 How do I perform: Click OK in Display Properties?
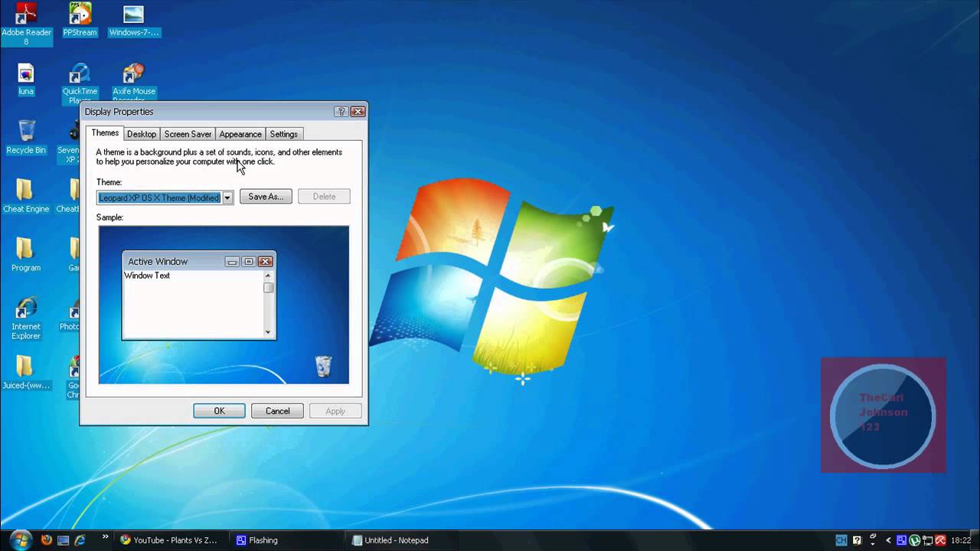point(219,411)
